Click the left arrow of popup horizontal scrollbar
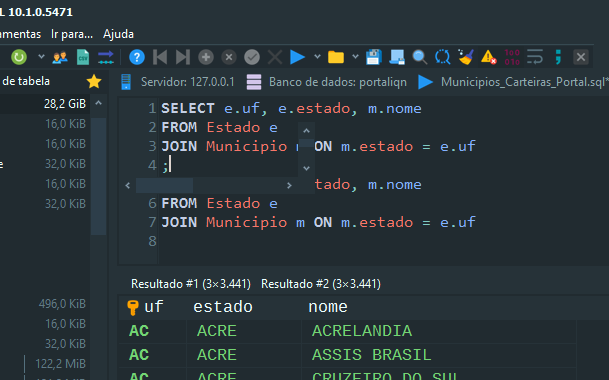The image size is (609, 380). click(x=128, y=186)
